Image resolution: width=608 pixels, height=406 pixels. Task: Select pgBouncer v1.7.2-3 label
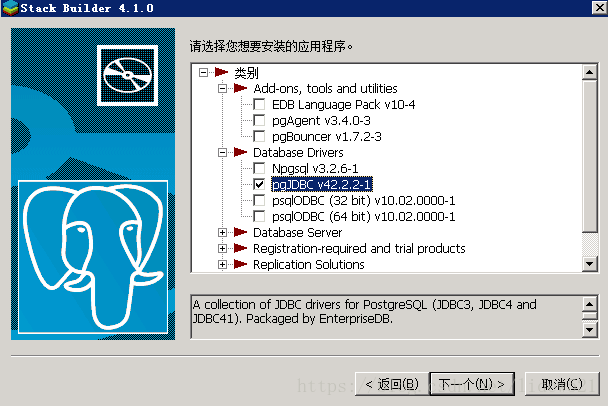326,136
